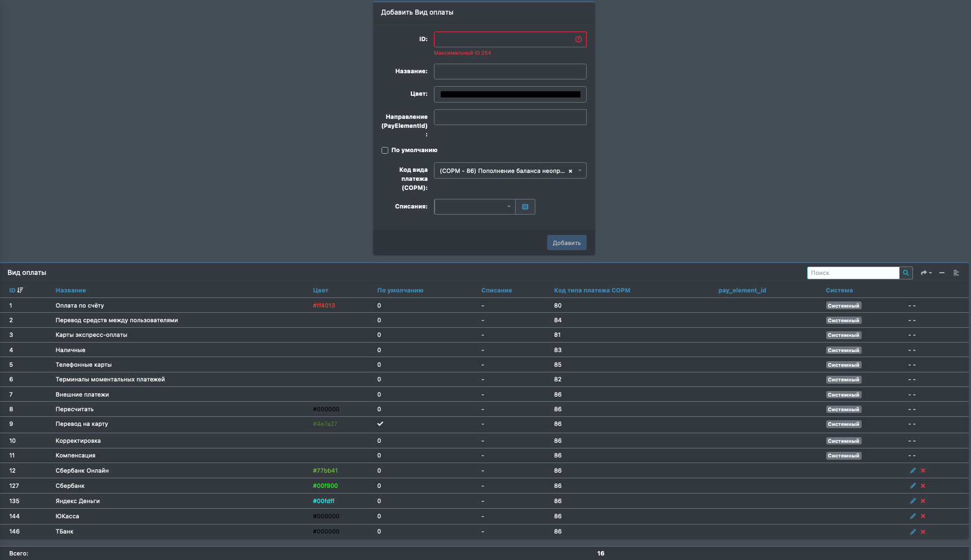Delete the Яндекс Деньги row
The width and height of the screenshot is (971, 560).
(923, 501)
